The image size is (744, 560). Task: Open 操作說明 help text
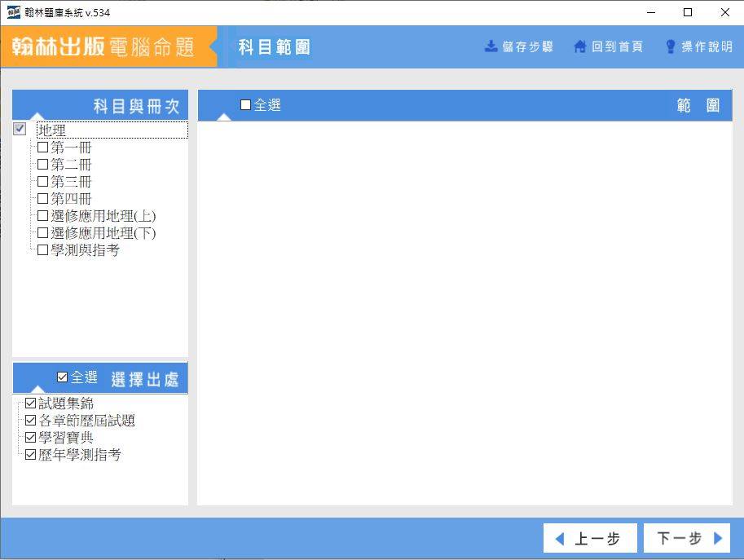pyautogui.click(x=707, y=46)
